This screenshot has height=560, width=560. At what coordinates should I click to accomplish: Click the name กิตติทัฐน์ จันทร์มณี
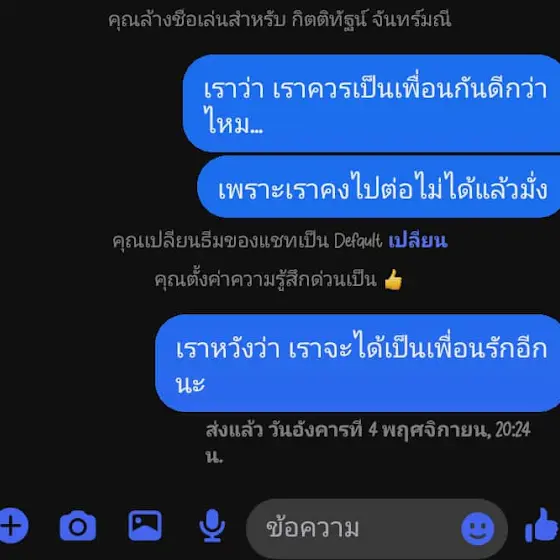tap(371, 19)
